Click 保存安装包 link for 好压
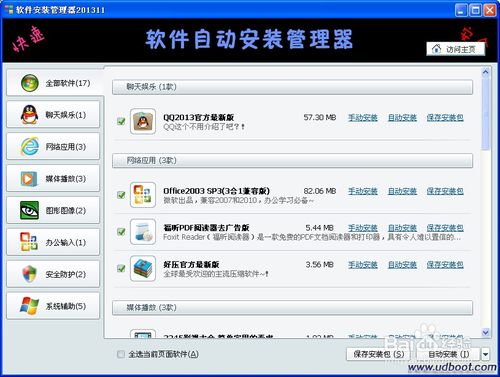The width and height of the screenshot is (500, 377). (x=445, y=265)
